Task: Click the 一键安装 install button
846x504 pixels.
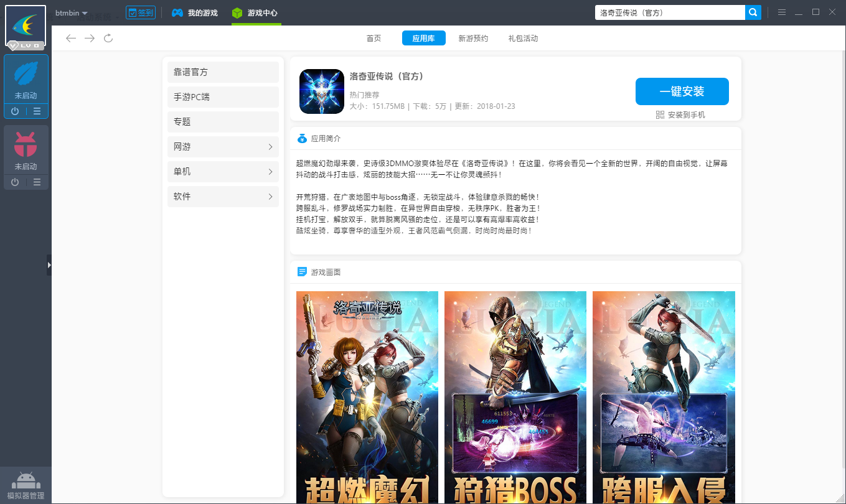Action: [x=682, y=91]
